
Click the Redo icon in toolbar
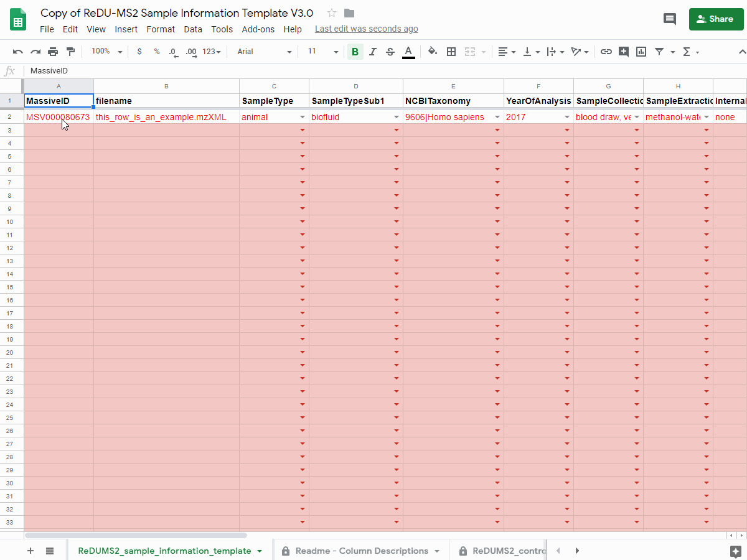click(x=35, y=52)
